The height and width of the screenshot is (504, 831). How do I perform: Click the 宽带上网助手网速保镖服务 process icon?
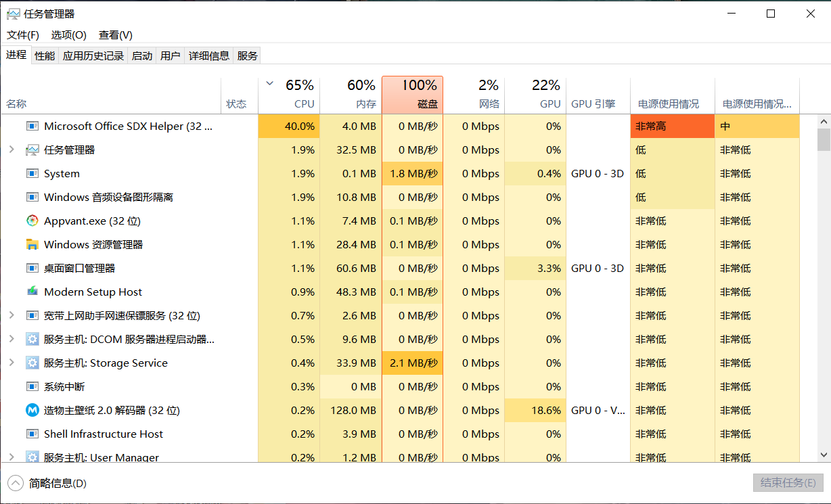point(32,315)
